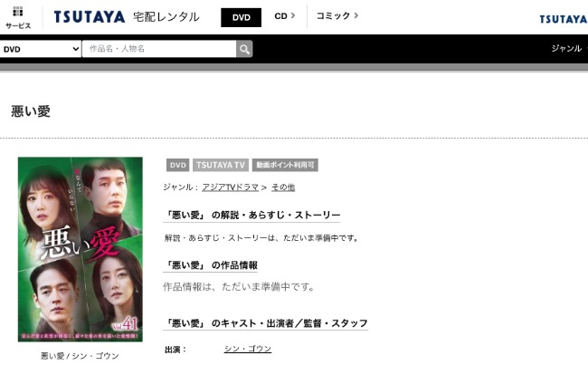Click the 宅配レンタル header text
Screen dimensions: 588x365
point(166,17)
